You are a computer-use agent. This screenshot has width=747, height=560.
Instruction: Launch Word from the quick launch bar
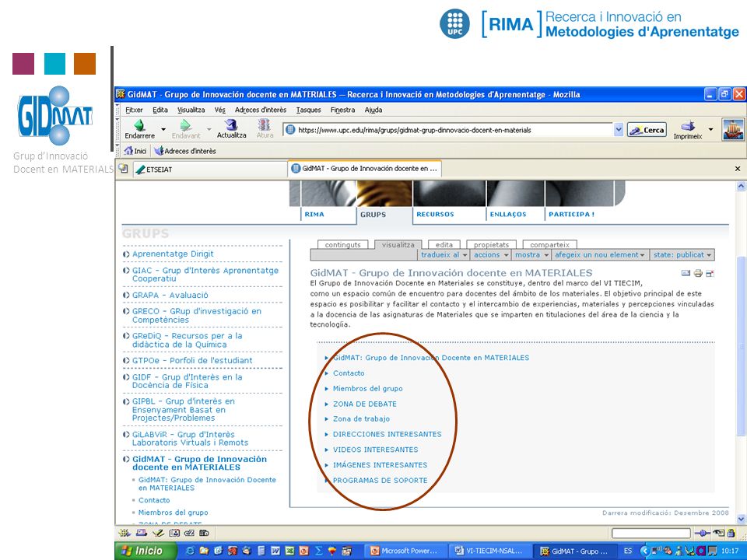click(275, 551)
